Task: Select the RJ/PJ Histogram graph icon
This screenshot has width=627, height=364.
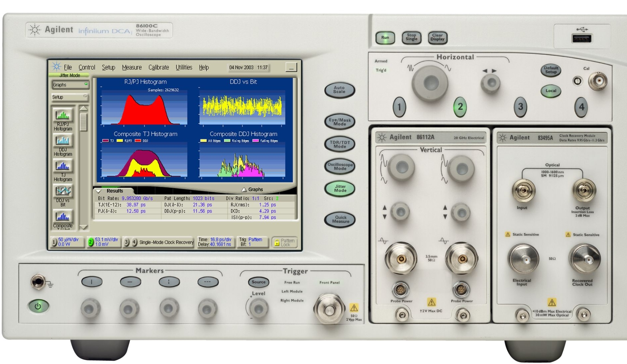Action: (63, 116)
